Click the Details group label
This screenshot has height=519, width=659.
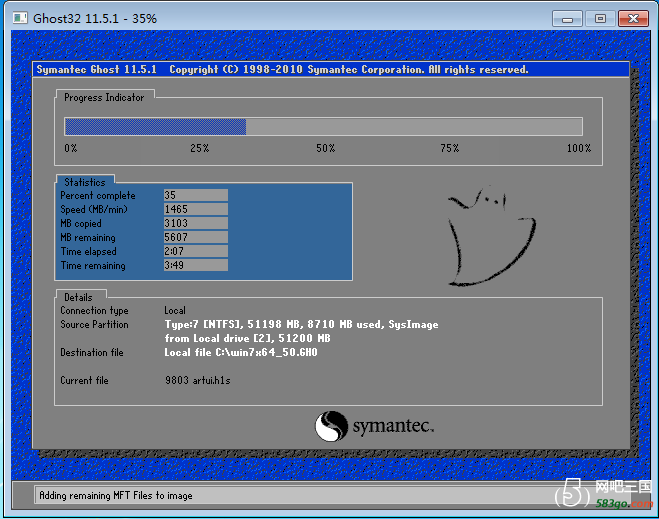(78, 297)
